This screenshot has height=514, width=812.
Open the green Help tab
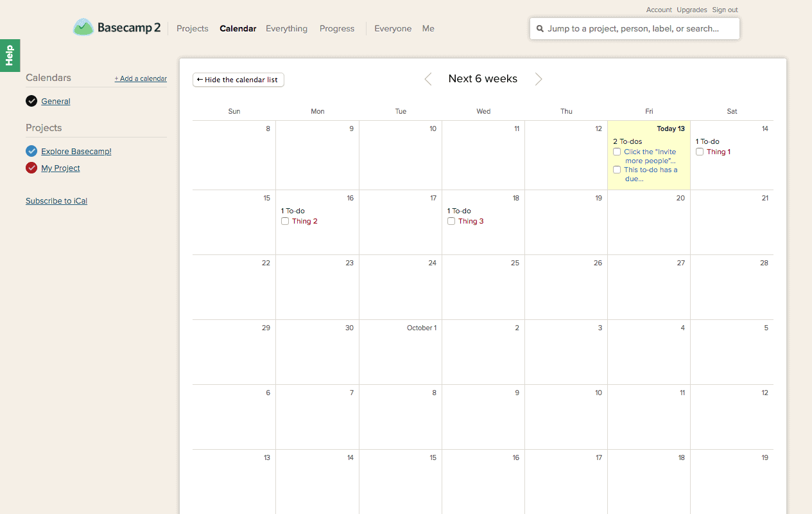click(10, 55)
